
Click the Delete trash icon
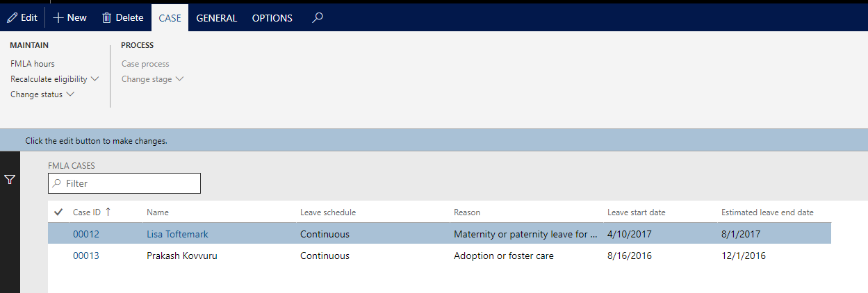106,18
